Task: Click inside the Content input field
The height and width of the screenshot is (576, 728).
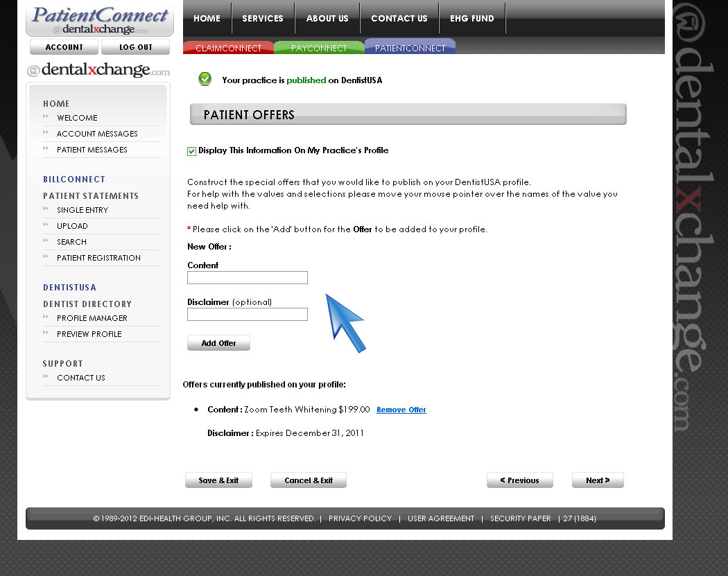Action: tap(247, 277)
